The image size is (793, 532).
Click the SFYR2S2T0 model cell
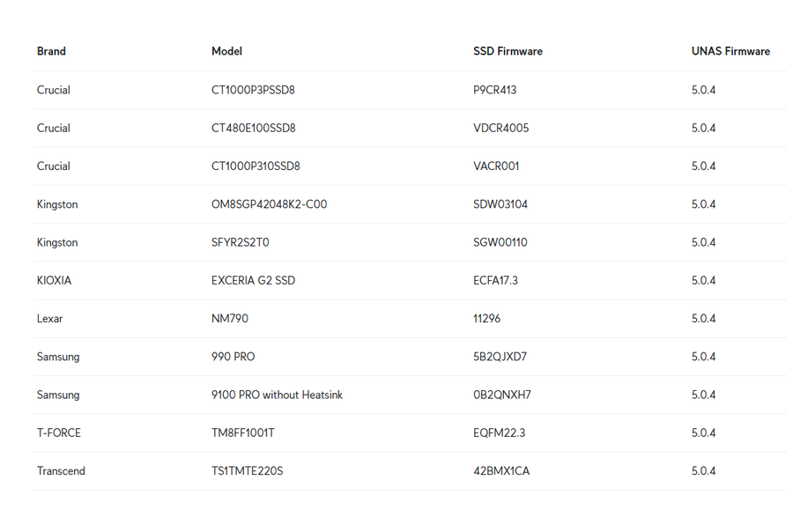(241, 242)
